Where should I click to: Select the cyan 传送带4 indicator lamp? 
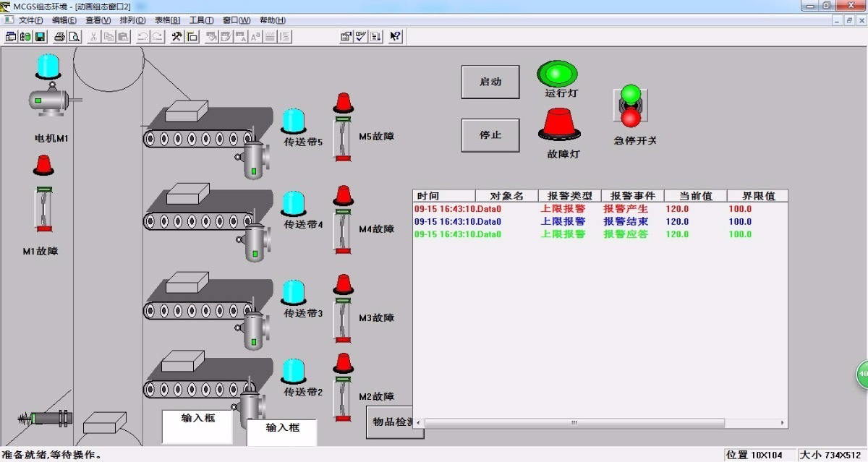293,204
